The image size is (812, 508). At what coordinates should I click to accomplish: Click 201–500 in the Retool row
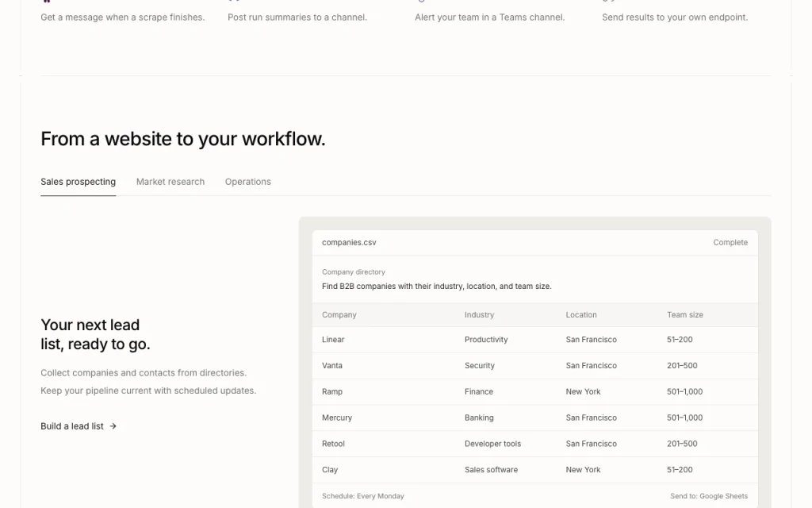[x=682, y=444]
